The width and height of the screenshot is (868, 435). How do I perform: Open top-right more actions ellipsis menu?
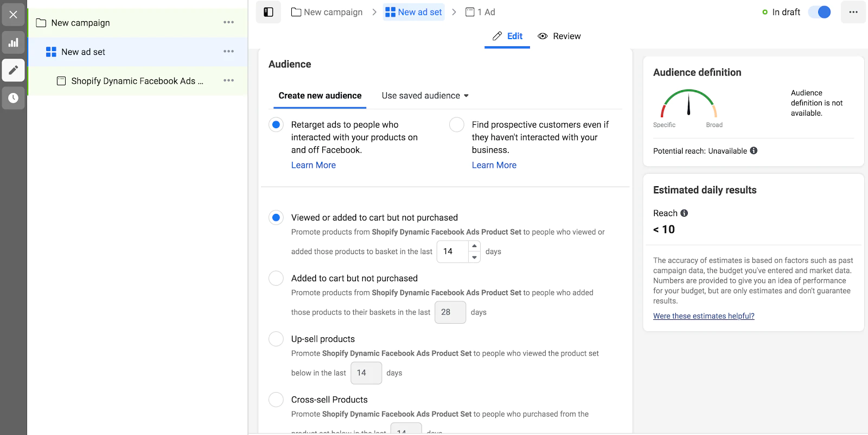pos(853,12)
